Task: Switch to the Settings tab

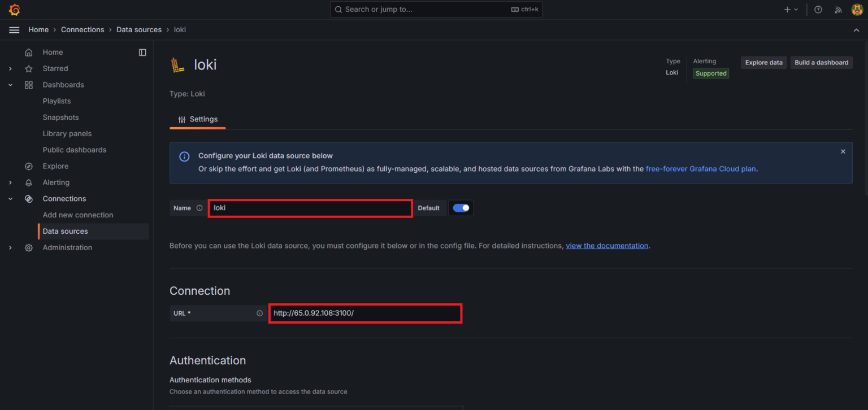Action: click(197, 119)
